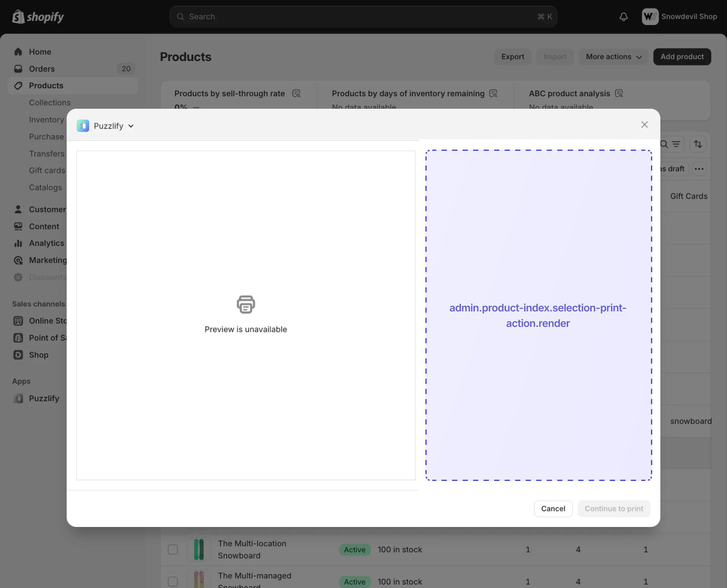Click 'ABC product analysis' card title
Screen dimensions: 727x588
[x=569, y=93]
